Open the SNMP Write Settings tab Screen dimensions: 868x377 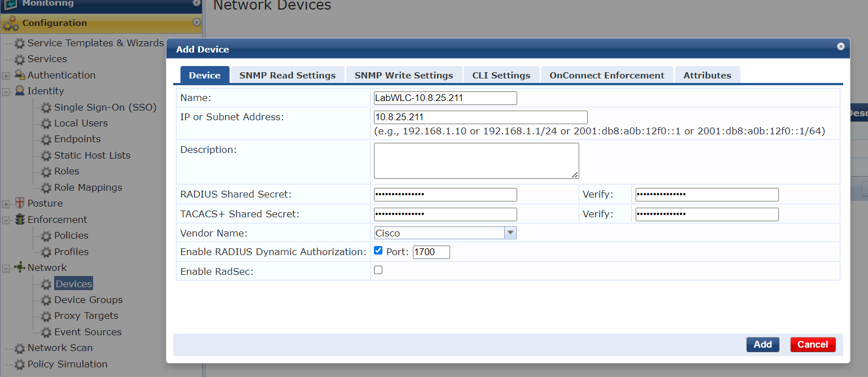click(404, 75)
